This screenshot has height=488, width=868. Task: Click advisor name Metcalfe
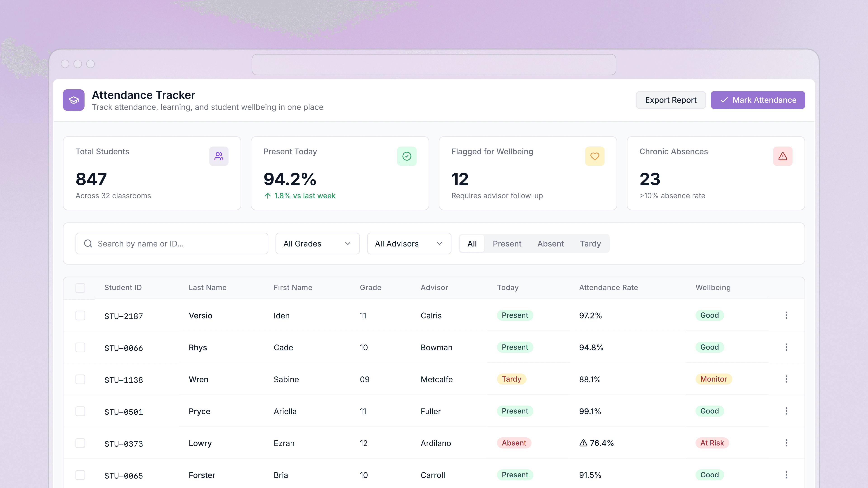coord(437,379)
